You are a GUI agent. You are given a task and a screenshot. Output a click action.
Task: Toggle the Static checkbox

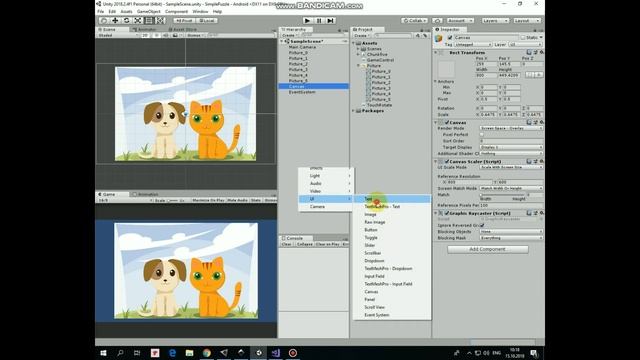click(x=523, y=38)
